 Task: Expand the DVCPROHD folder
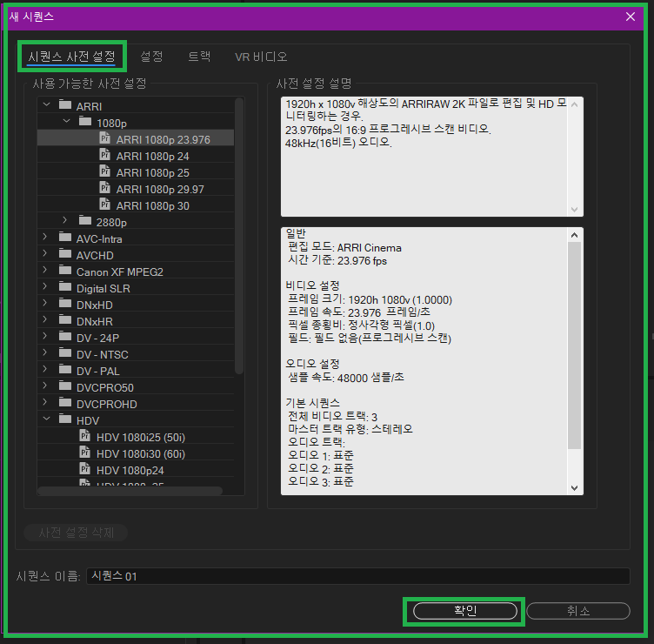click(44, 402)
